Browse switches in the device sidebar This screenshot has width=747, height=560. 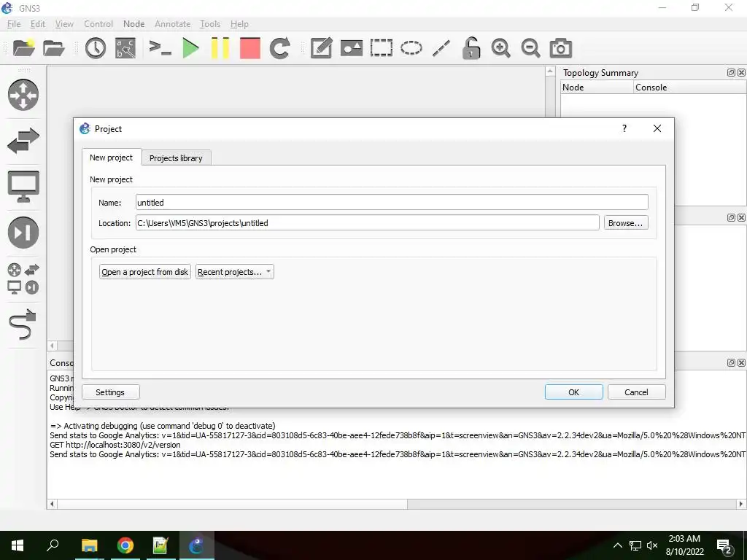23,141
